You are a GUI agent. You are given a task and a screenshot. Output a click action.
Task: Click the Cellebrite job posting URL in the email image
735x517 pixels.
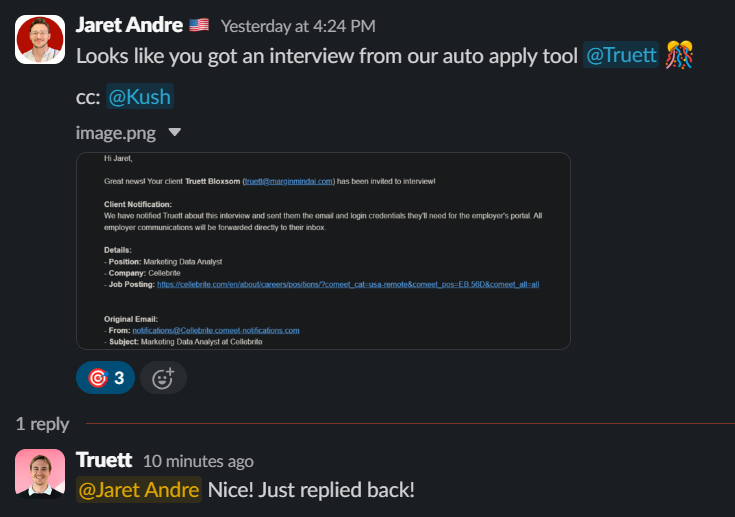click(348, 284)
